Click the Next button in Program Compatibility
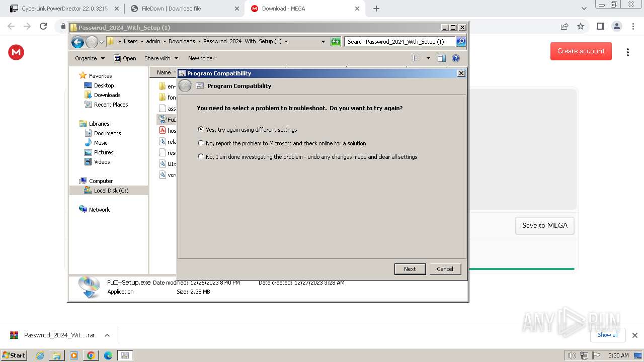Image resolution: width=644 pixels, height=362 pixels. pos(410,269)
